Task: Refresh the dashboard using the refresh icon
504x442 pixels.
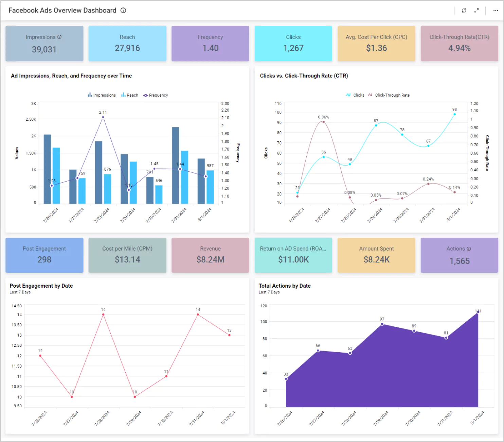Action: pyautogui.click(x=464, y=11)
